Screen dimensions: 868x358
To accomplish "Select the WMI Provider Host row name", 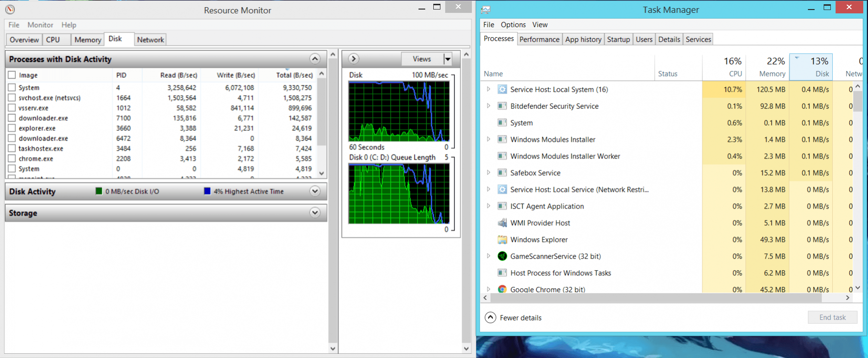I will click(540, 223).
